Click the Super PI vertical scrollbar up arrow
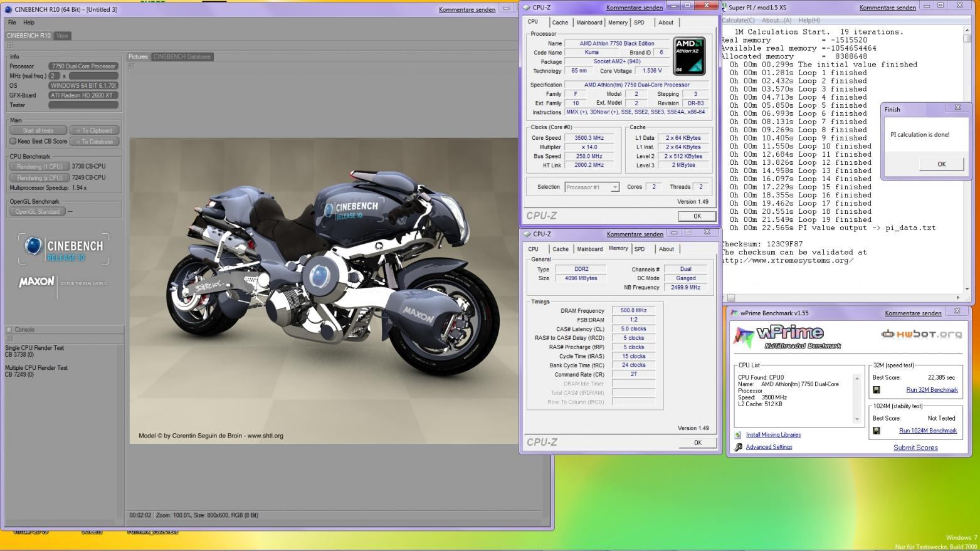The height and width of the screenshot is (551, 980). click(967, 31)
